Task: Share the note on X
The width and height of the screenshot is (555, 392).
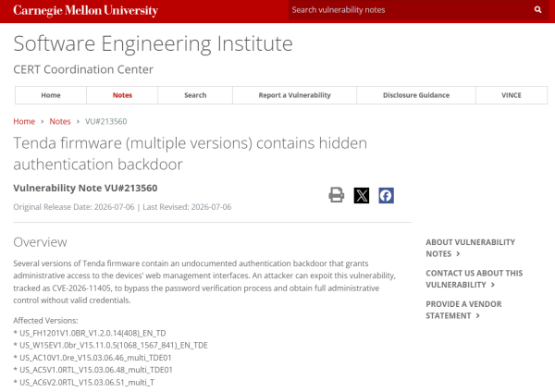Action: (x=362, y=195)
